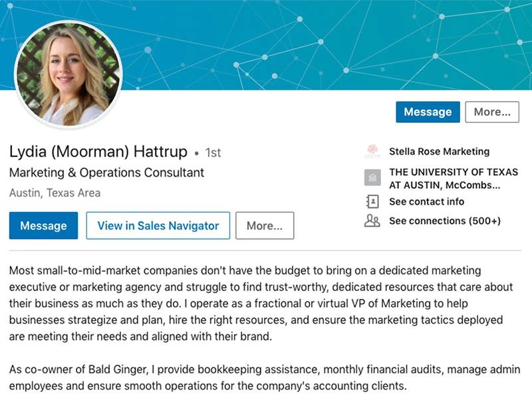This screenshot has height=410, width=532.
Task: Open the More... menu beside Sales Navigator
Action: coord(265,226)
